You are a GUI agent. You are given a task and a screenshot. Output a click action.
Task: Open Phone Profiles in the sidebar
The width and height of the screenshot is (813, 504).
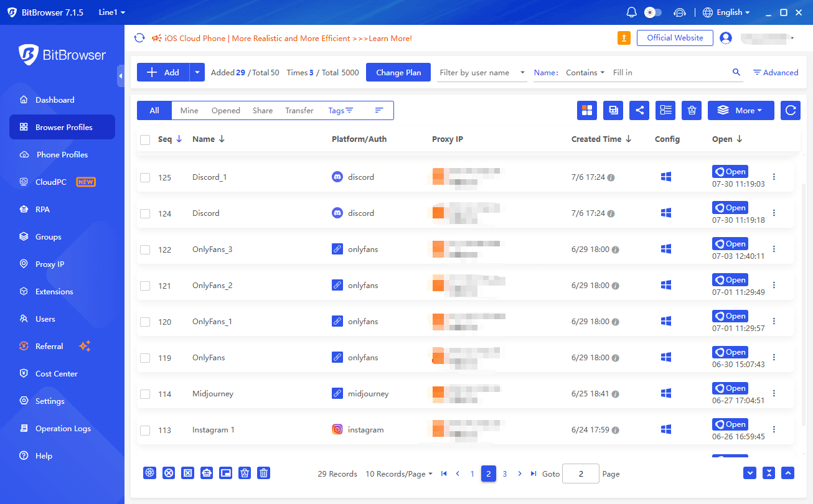62,154
